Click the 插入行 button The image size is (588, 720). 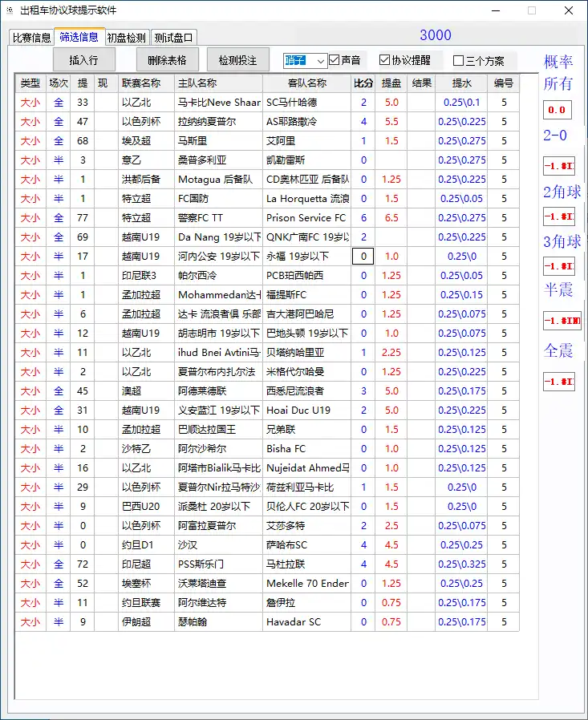click(83, 60)
